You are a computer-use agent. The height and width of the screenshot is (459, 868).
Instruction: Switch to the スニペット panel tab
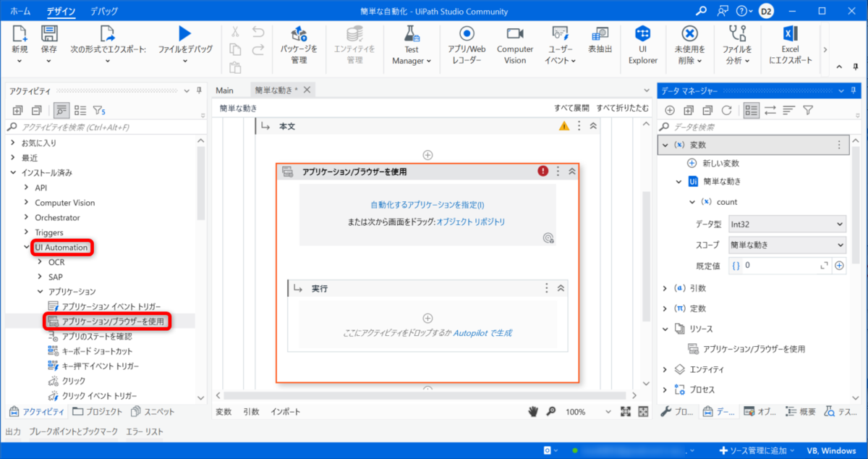click(x=153, y=411)
